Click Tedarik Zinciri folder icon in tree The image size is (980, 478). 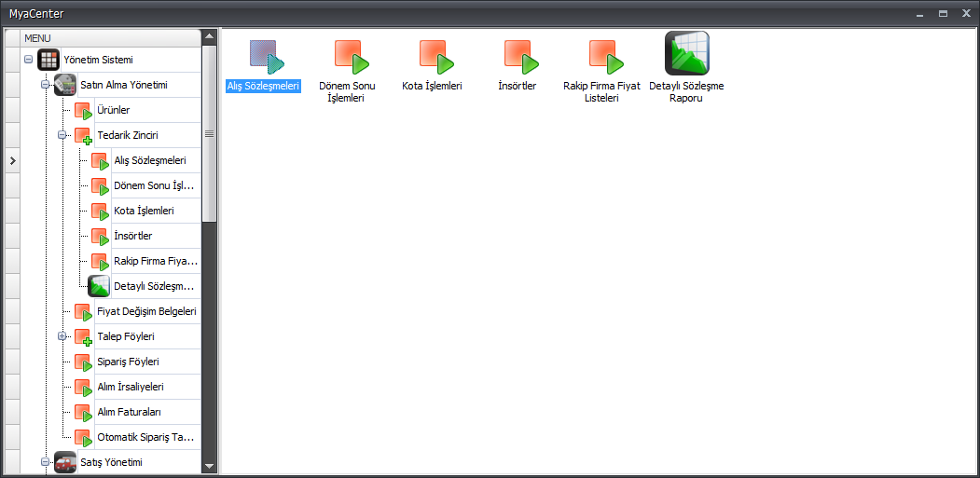83,136
